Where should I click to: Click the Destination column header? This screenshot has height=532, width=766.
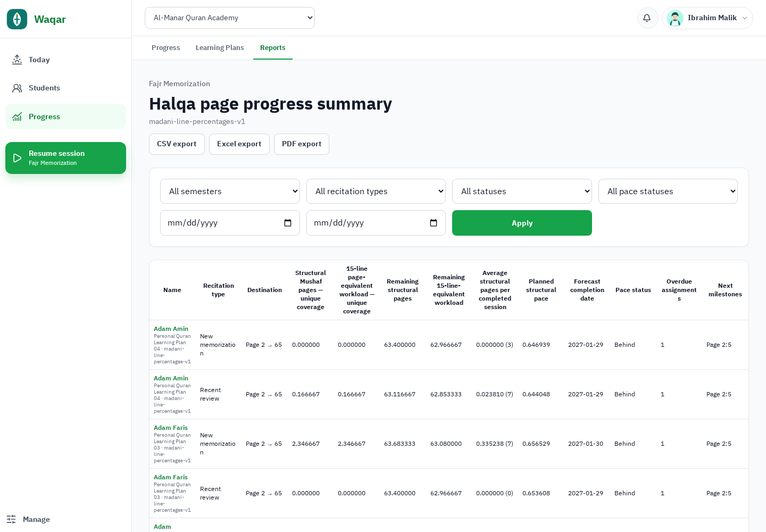pyautogui.click(x=264, y=290)
